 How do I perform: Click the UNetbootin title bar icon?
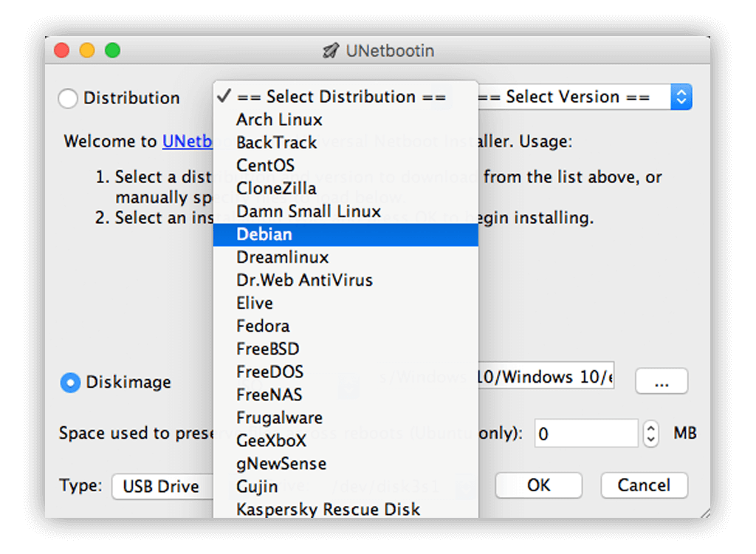click(x=331, y=50)
